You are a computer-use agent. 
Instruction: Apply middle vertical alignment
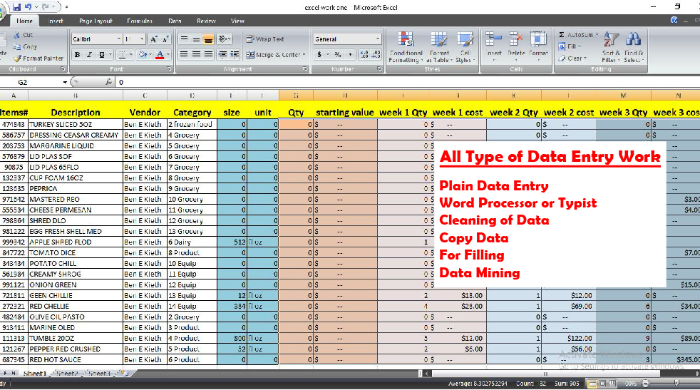196,39
